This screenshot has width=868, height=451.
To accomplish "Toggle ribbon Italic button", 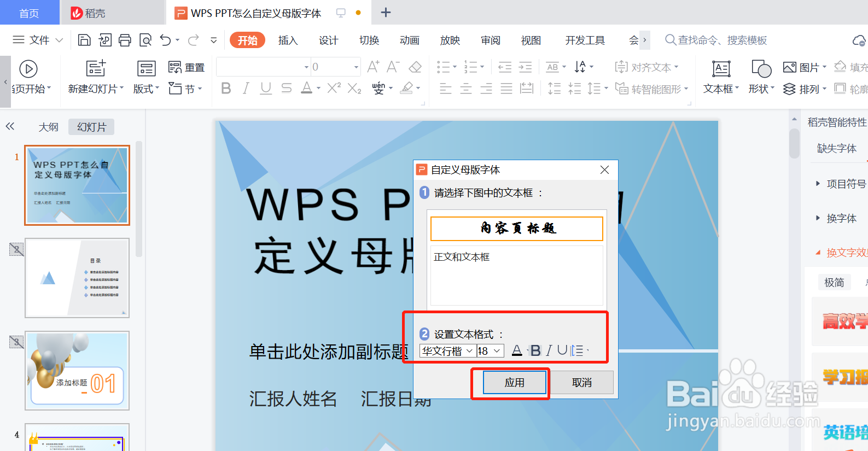I will click(246, 88).
